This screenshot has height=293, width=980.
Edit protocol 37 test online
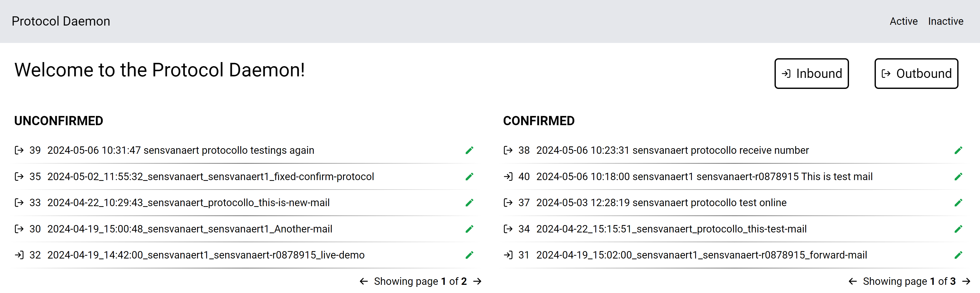tap(958, 203)
